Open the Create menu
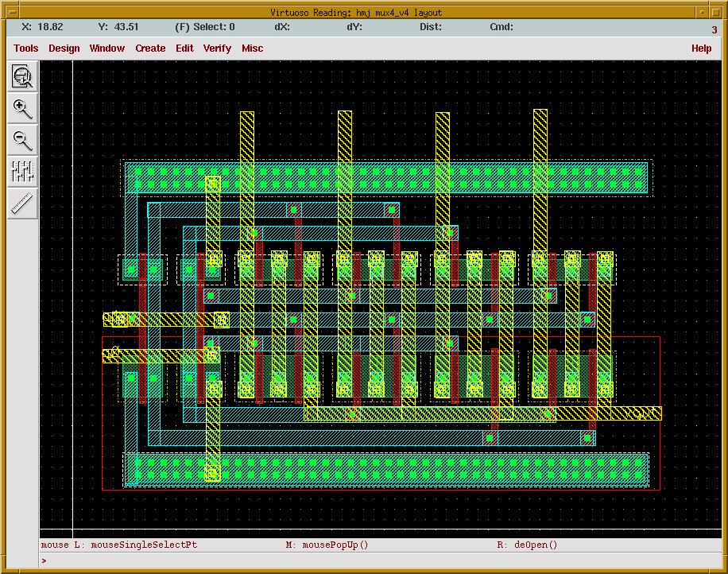This screenshot has width=728, height=574. pos(150,48)
